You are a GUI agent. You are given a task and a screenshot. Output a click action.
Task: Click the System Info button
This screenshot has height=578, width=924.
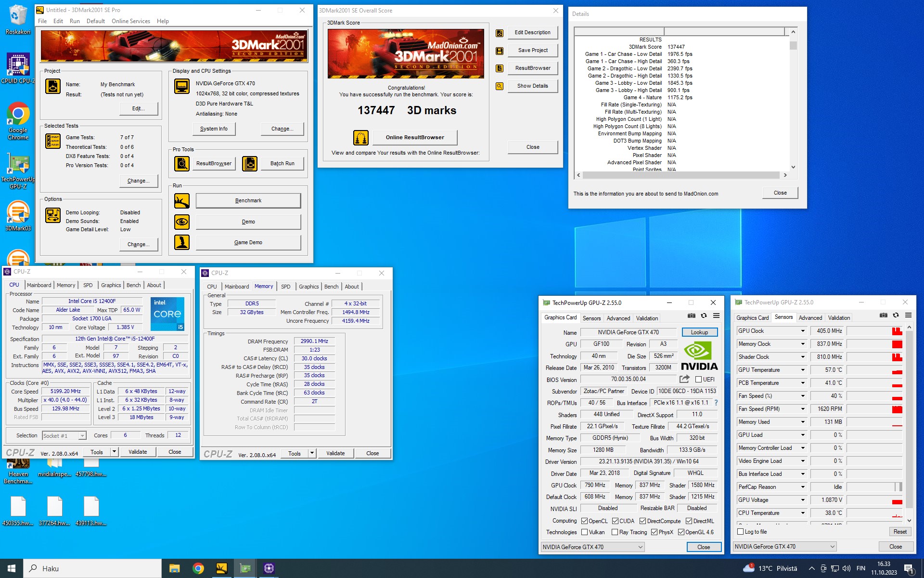(214, 129)
